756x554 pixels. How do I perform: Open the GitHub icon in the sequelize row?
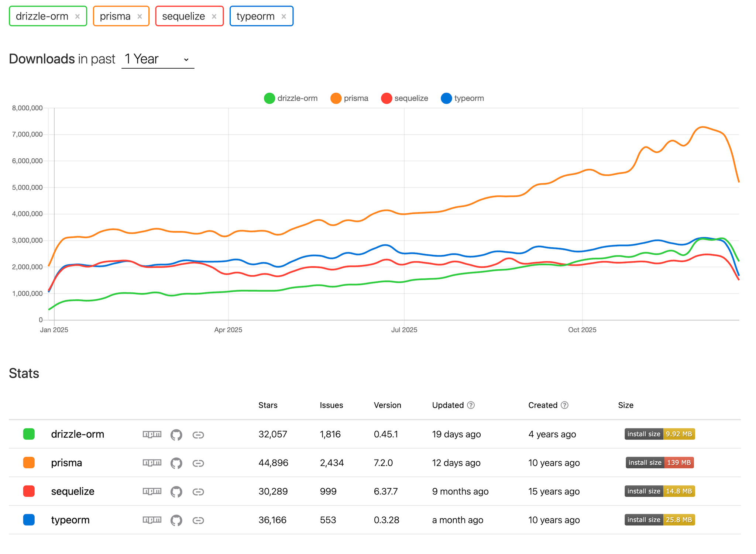176,491
